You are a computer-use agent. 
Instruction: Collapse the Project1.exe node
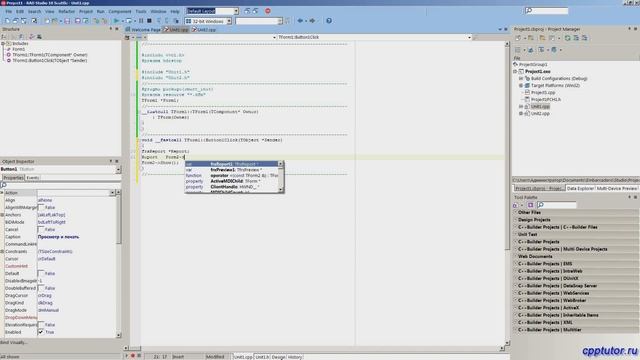pos(516,71)
